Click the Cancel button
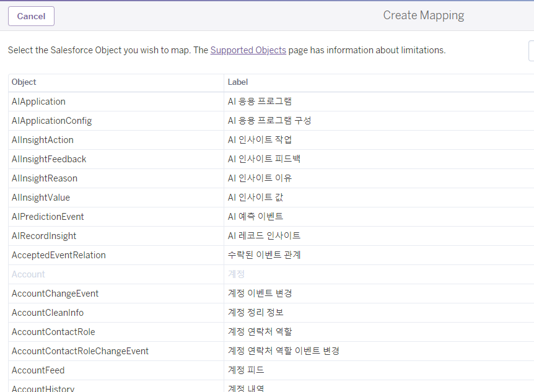 point(31,16)
